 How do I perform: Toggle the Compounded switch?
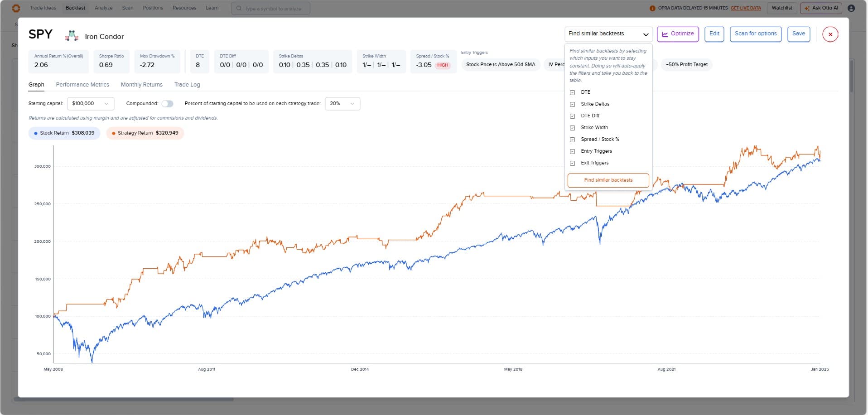167,104
